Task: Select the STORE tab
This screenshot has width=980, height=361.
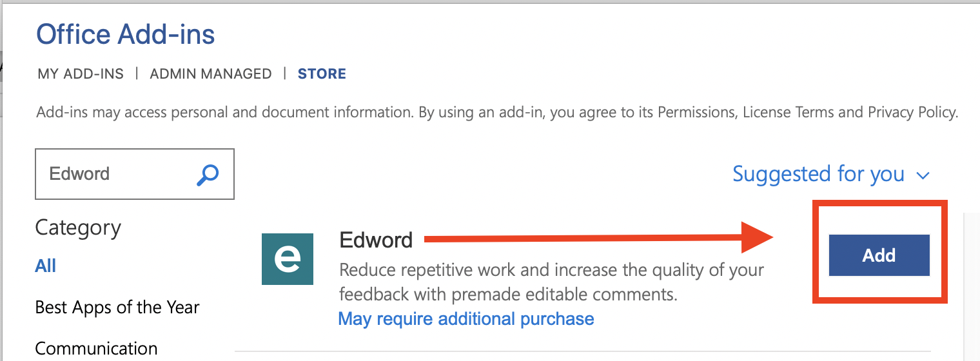Action: click(x=322, y=74)
